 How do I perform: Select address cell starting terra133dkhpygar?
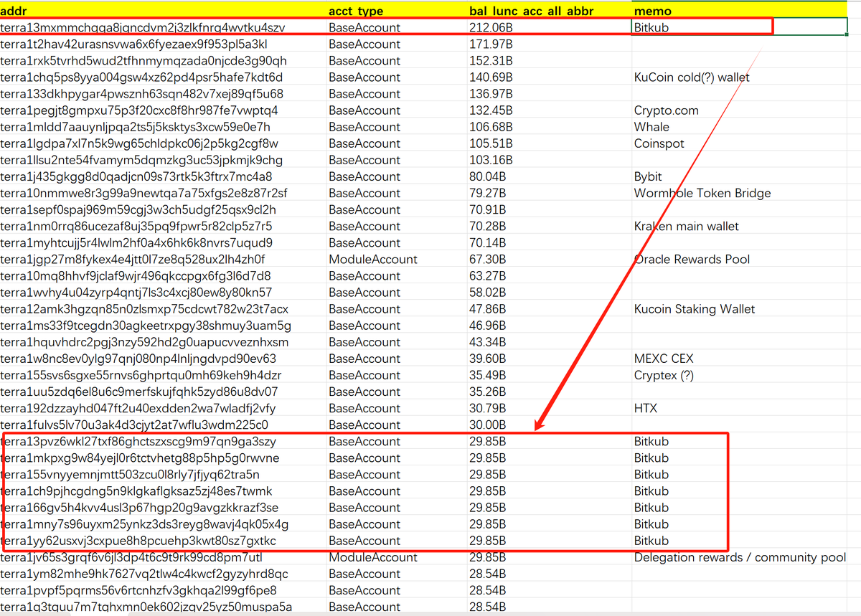[163, 93]
